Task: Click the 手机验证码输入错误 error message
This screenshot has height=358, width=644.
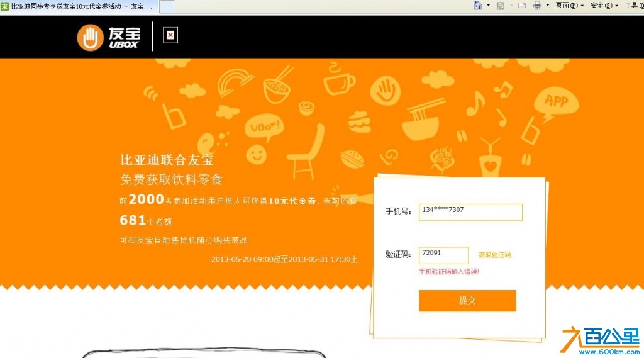Action: tap(449, 271)
